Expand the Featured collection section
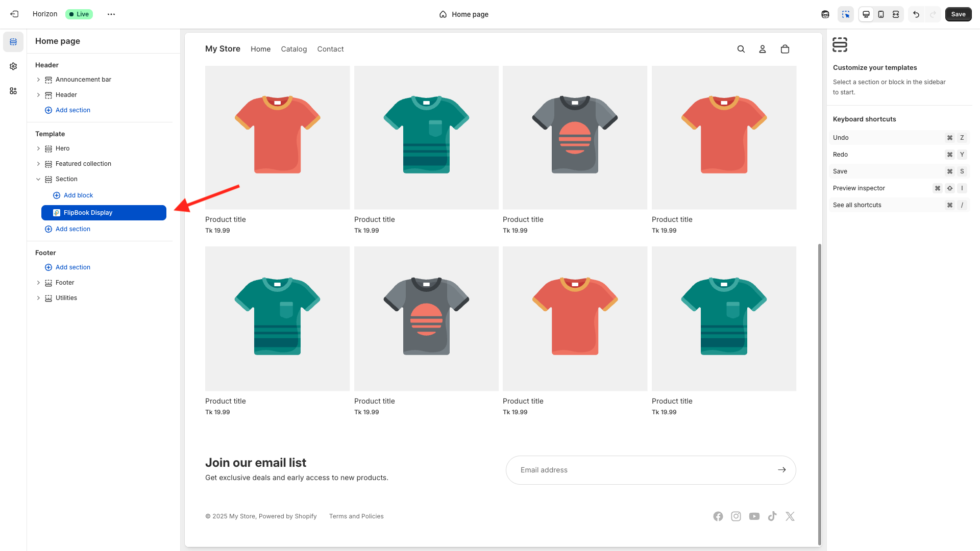Viewport: 980px width, 551px height. [38, 164]
